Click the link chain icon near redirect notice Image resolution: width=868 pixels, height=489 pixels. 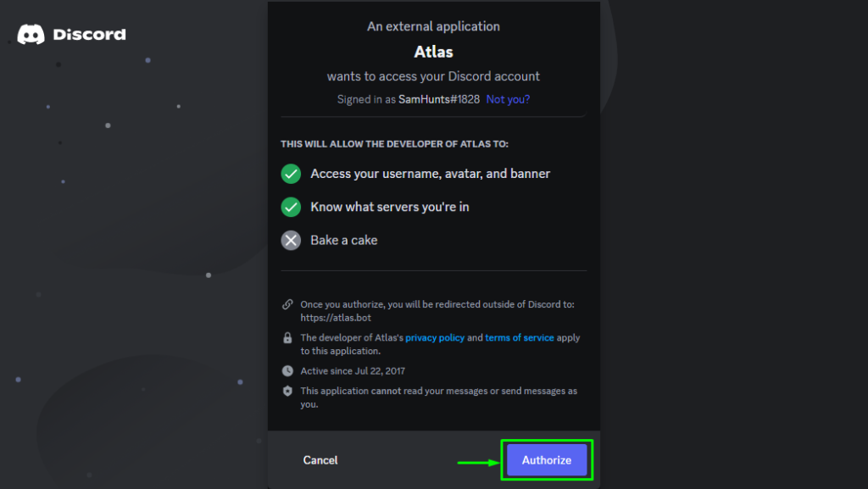(x=287, y=304)
